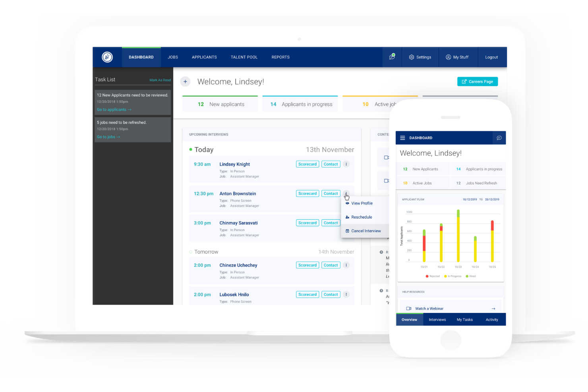Tap the mobile 14 Applicants in progress stat

pyautogui.click(x=478, y=169)
